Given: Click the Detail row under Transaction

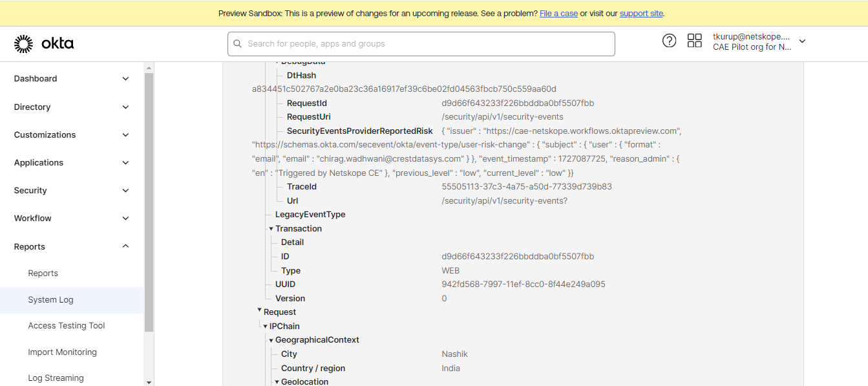Looking at the screenshot, I should tap(292, 242).
